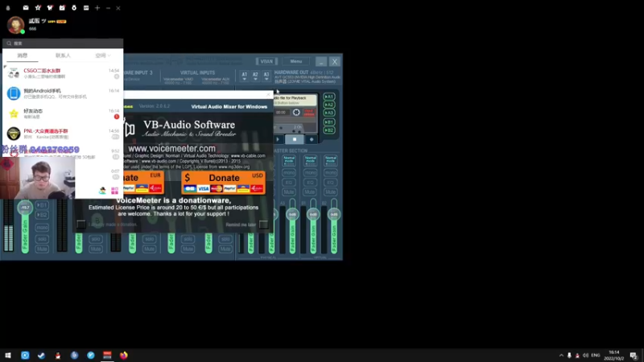Click the Normal mode button for A3 bus
The width and height of the screenshot is (644, 362).
click(x=289, y=160)
